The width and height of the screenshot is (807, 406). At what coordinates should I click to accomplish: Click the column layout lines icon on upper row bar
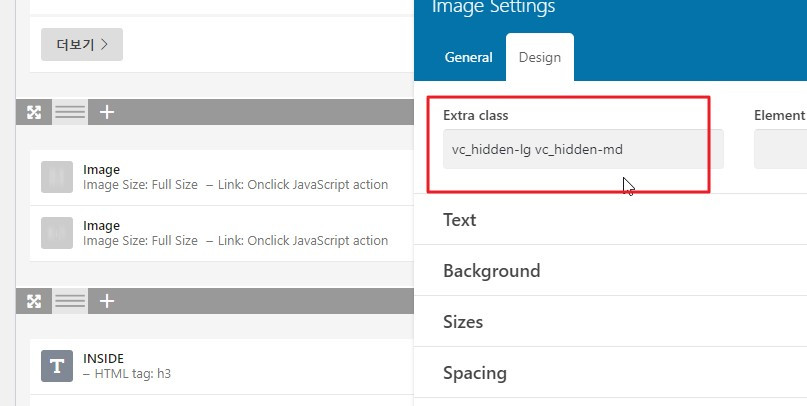[70, 112]
